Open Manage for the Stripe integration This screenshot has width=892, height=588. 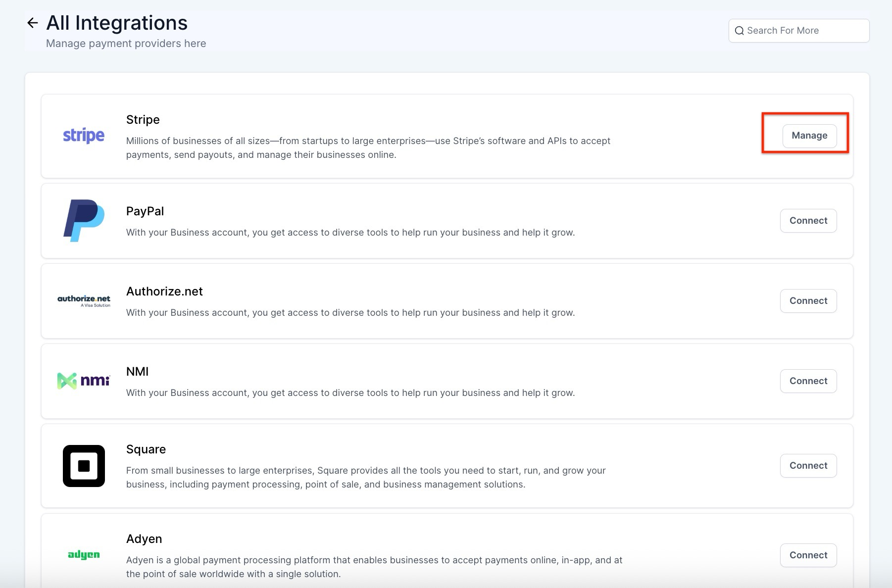[x=809, y=136]
